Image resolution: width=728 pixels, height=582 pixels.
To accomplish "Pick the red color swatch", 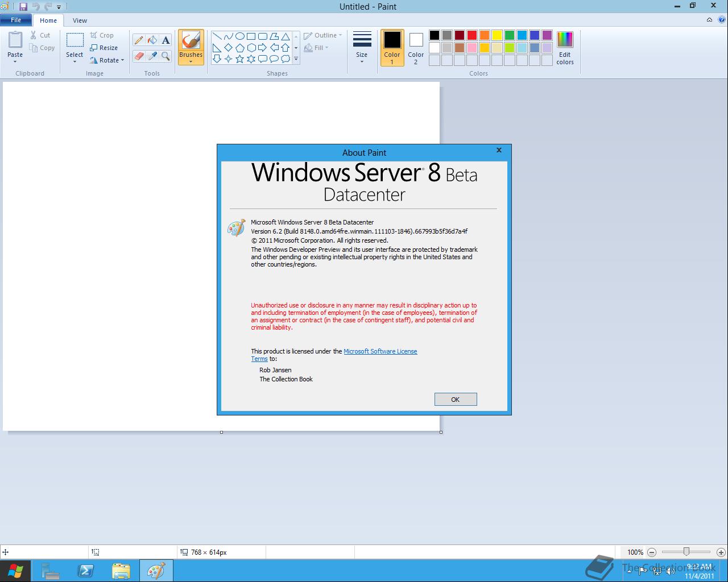I will (472, 35).
